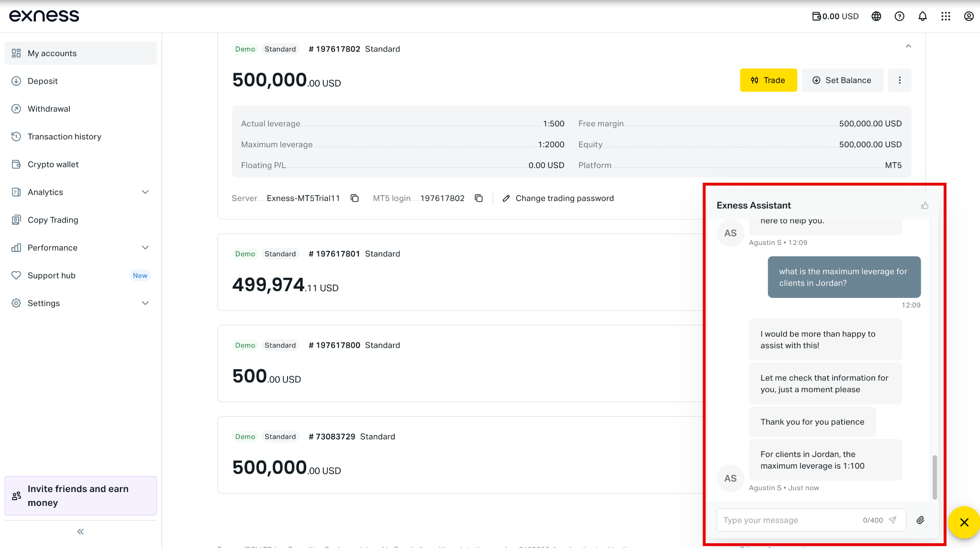Open the Deposit page

(81, 81)
